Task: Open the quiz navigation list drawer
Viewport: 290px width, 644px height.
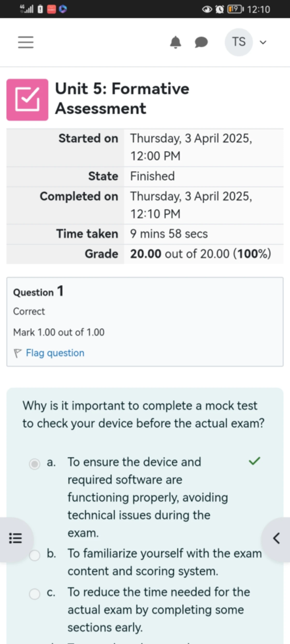Action: tap(15, 538)
